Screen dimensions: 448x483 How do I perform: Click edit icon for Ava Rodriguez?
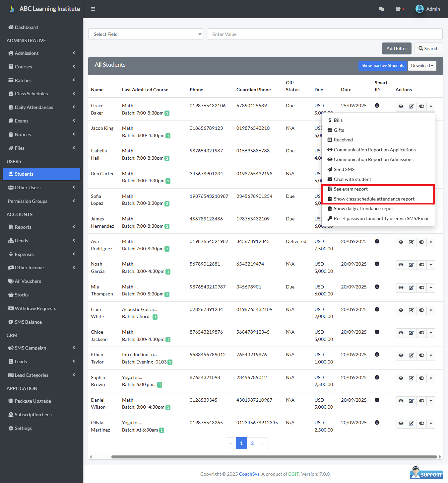coord(411,242)
